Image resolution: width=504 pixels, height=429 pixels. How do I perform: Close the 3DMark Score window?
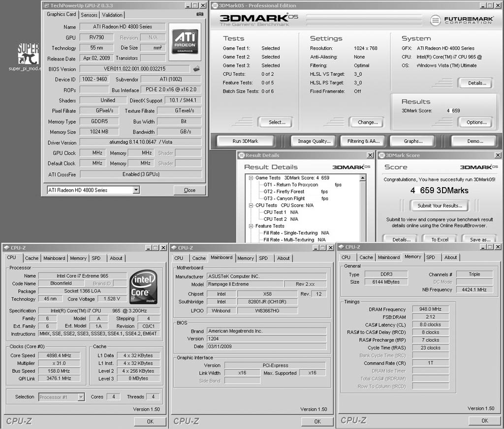498,155
